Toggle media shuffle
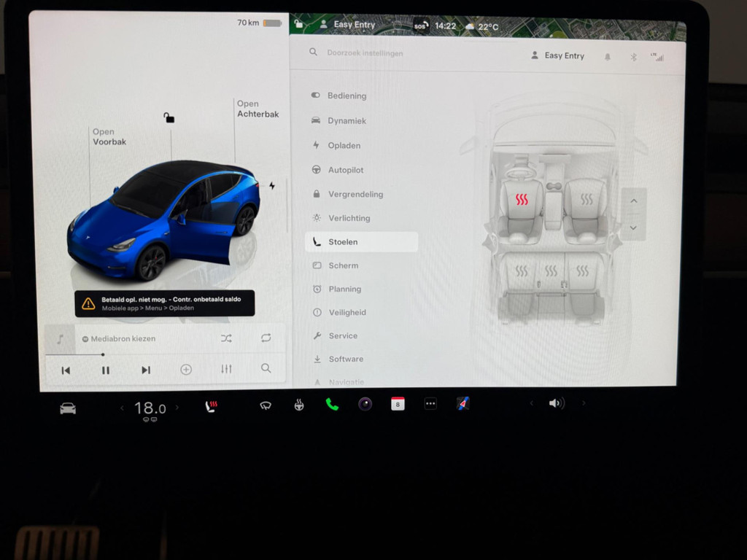This screenshot has width=747, height=560. click(x=226, y=338)
